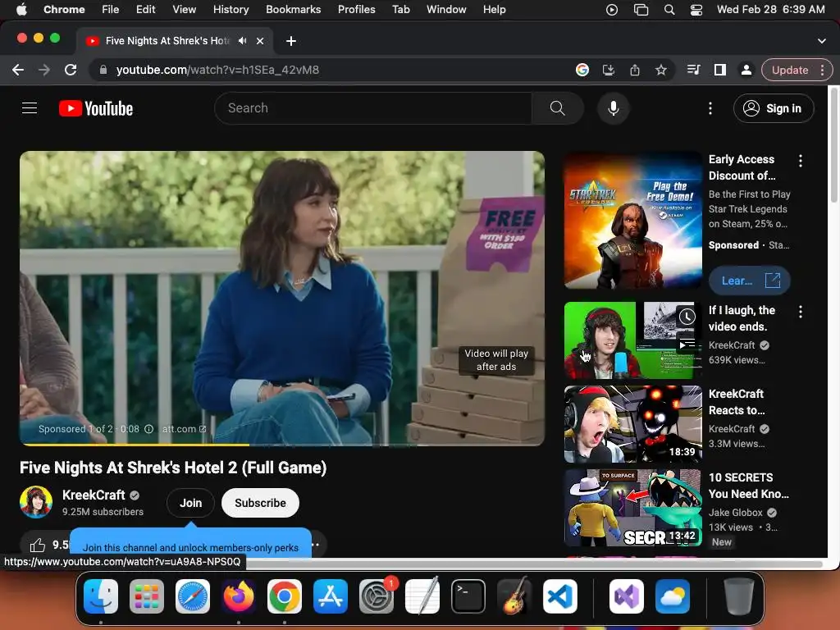
Task: Reload the current page
Action: [71, 70]
